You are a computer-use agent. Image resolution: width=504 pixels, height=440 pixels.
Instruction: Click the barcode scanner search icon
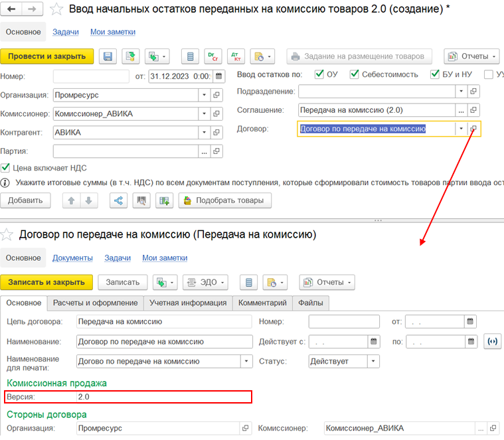141,200
